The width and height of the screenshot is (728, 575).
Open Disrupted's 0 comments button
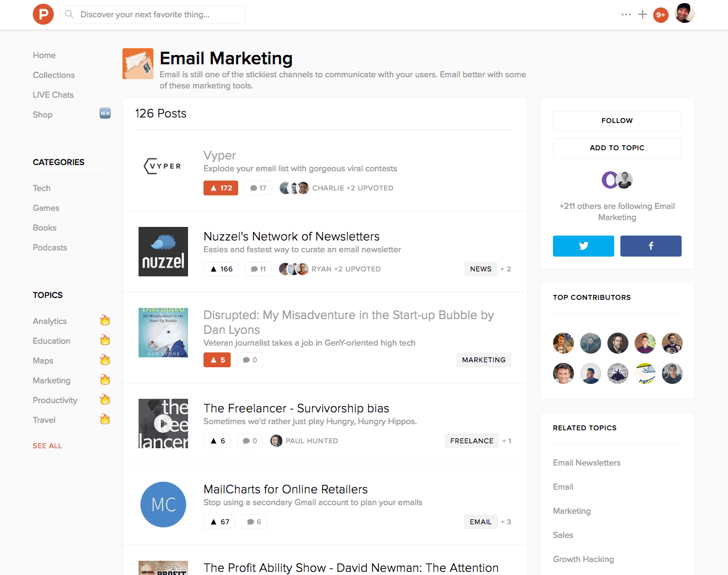coord(250,360)
